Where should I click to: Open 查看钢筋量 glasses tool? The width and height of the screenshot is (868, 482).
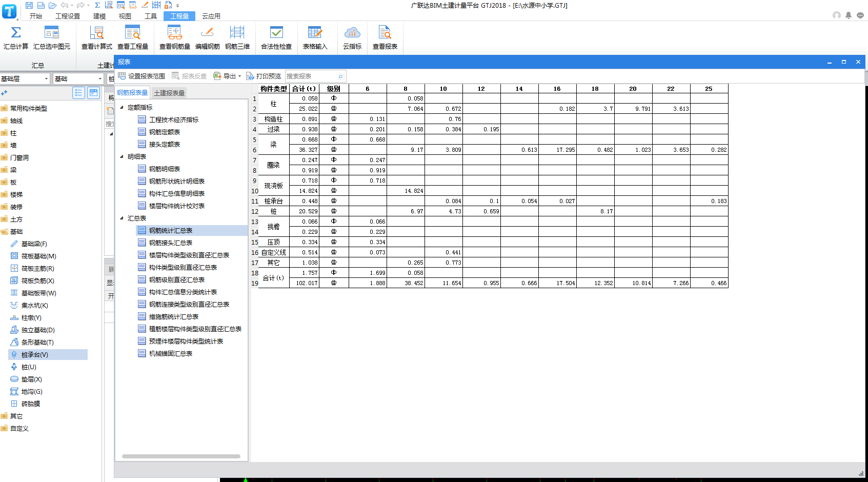(175, 38)
